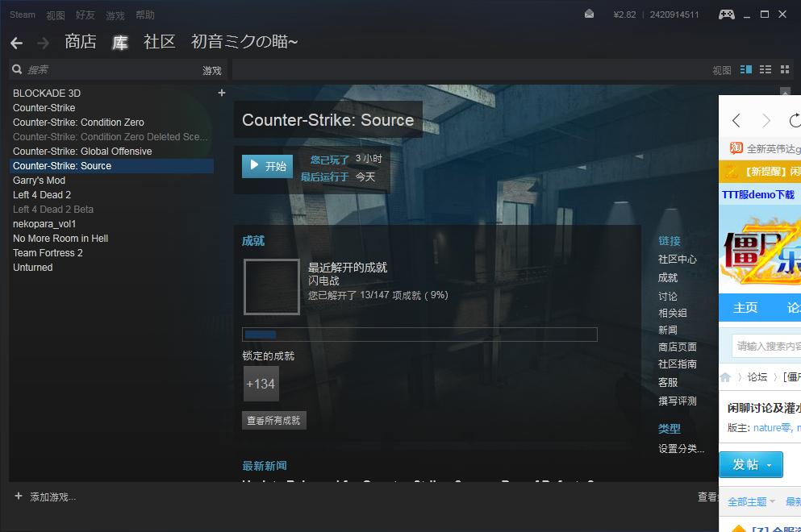Open the Steam menu

23,15
